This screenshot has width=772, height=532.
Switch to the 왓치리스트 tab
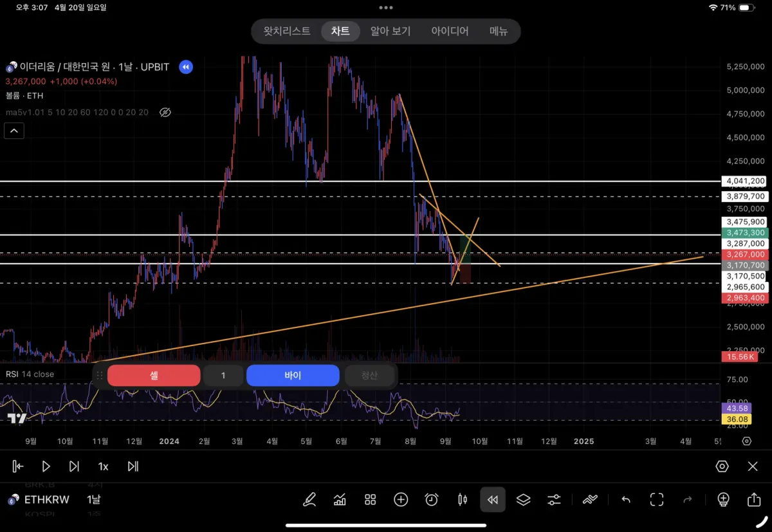coord(287,31)
